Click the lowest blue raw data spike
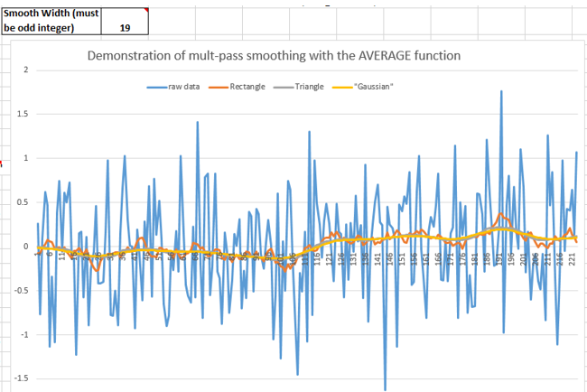Viewport: 587px width, 392px height. (x=386, y=388)
